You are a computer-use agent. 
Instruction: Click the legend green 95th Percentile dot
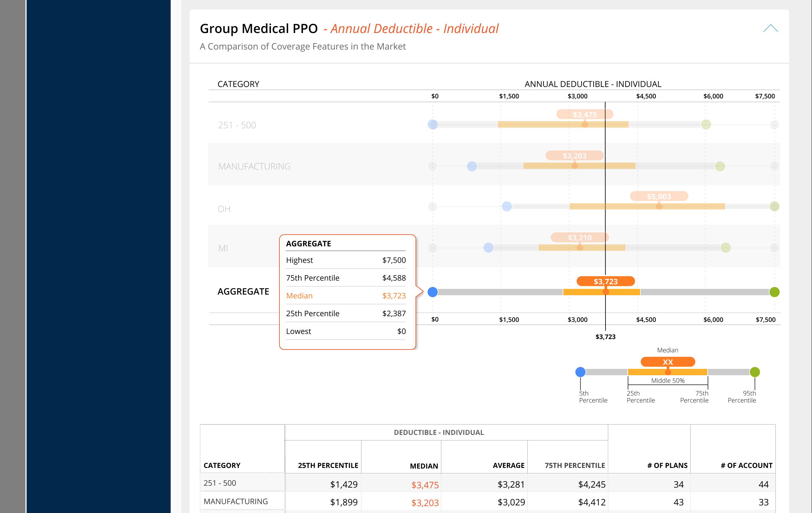pyautogui.click(x=755, y=372)
